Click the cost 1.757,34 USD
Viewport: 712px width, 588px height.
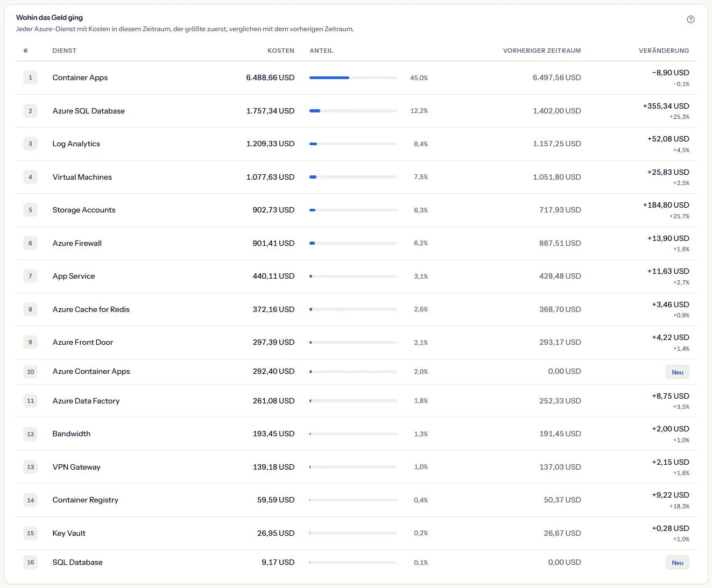tap(270, 111)
